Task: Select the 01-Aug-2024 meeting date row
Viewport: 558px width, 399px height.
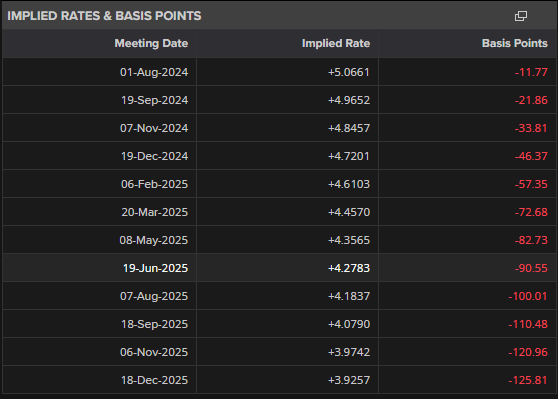Action: pyautogui.click(x=279, y=72)
